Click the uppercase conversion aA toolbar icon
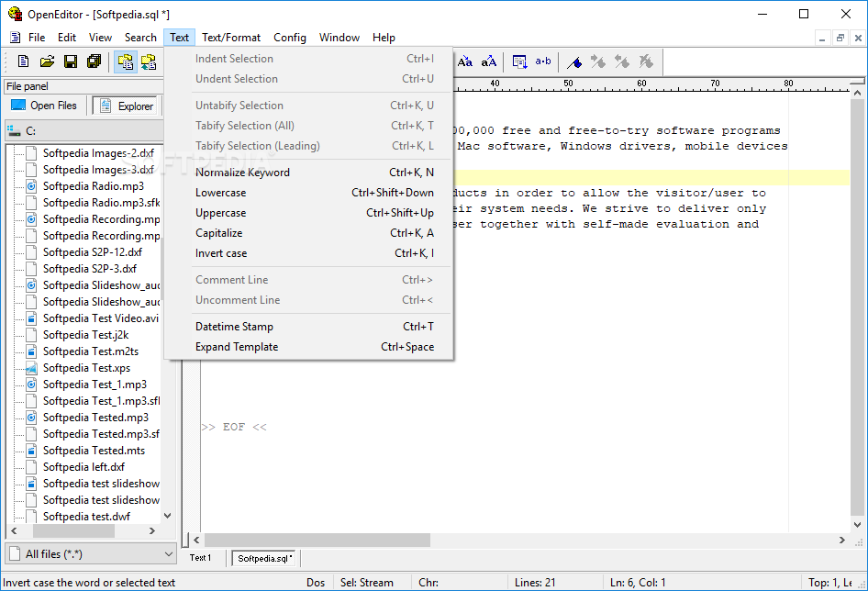The width and height of the screenshot is (868, 591). 488,61
